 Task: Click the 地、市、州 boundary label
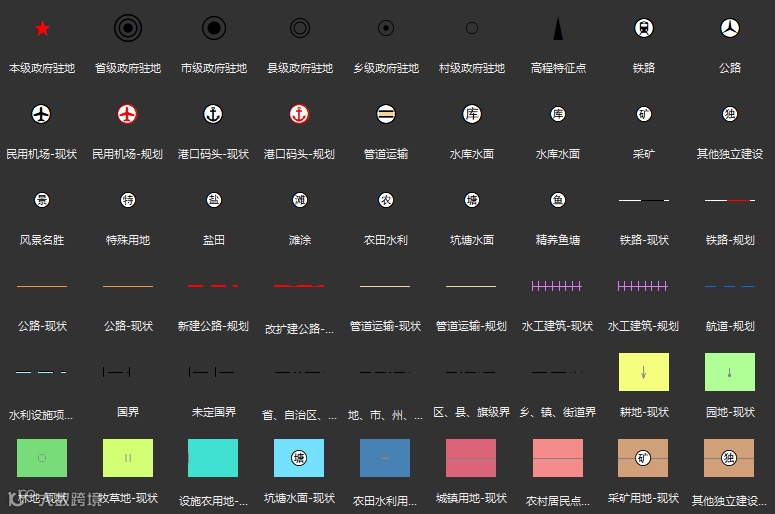[385, 415]
